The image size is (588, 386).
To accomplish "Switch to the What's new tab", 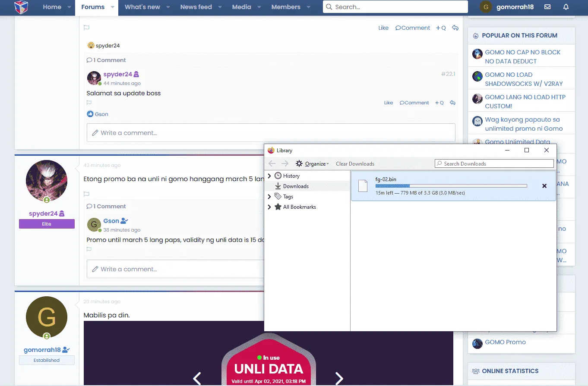I will pos(142,7).
